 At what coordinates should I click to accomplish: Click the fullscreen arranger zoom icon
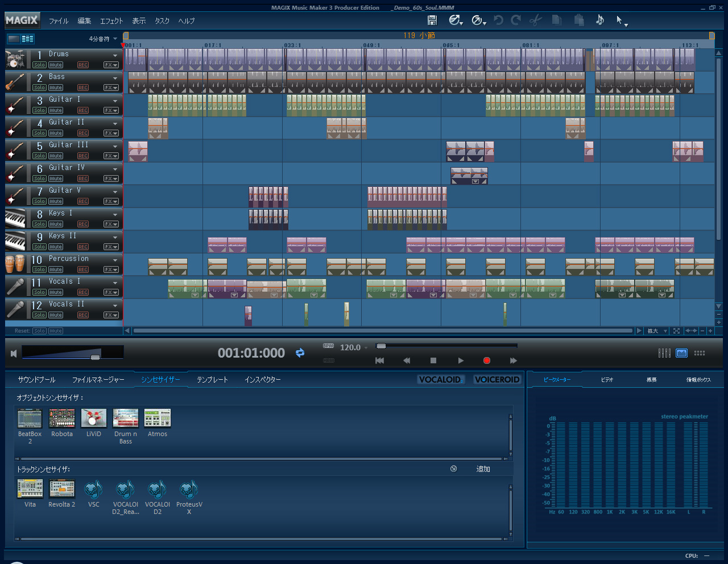(x=676, y=331)
